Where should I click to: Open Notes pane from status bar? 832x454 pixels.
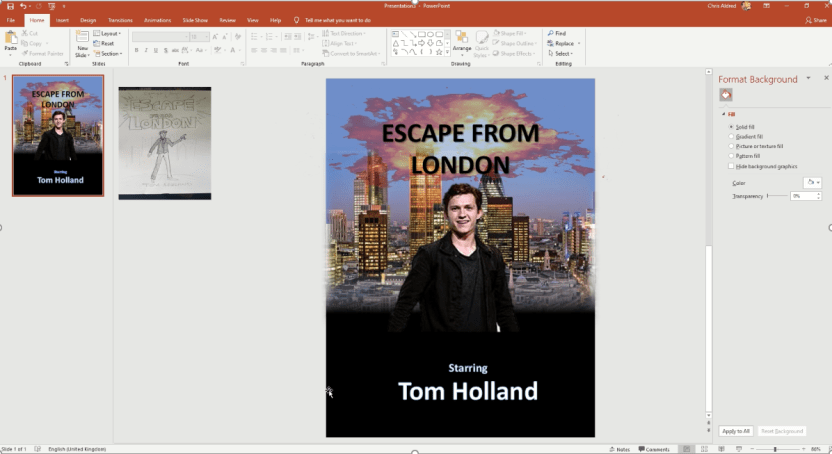tap(620, 449)
